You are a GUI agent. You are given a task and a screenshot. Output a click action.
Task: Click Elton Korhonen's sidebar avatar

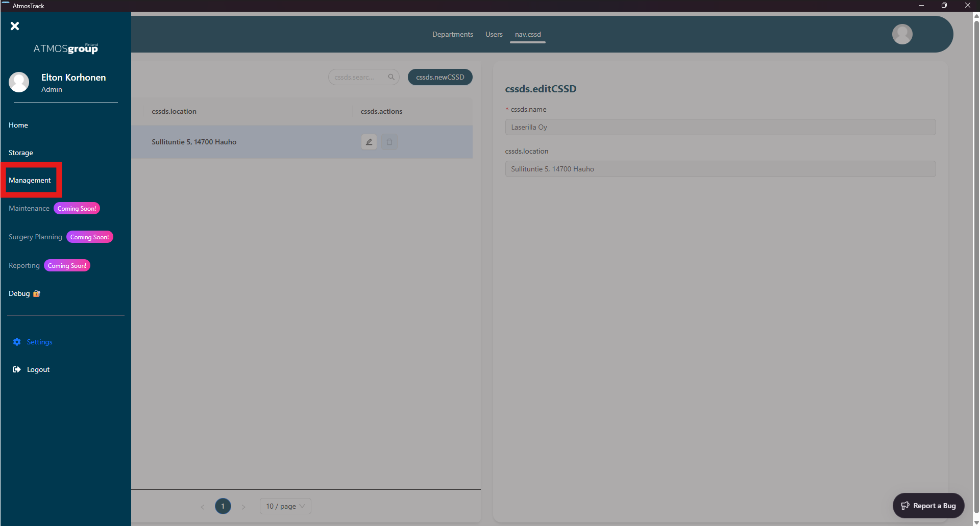tap(19, 82)
